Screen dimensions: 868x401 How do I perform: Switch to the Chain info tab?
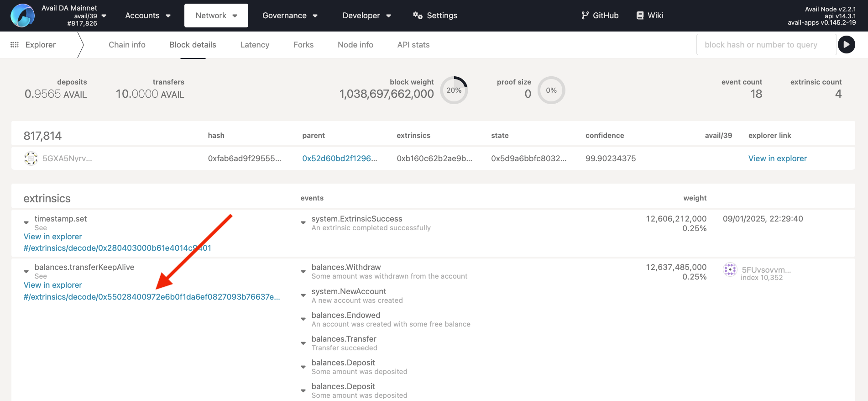pos(127,45)
